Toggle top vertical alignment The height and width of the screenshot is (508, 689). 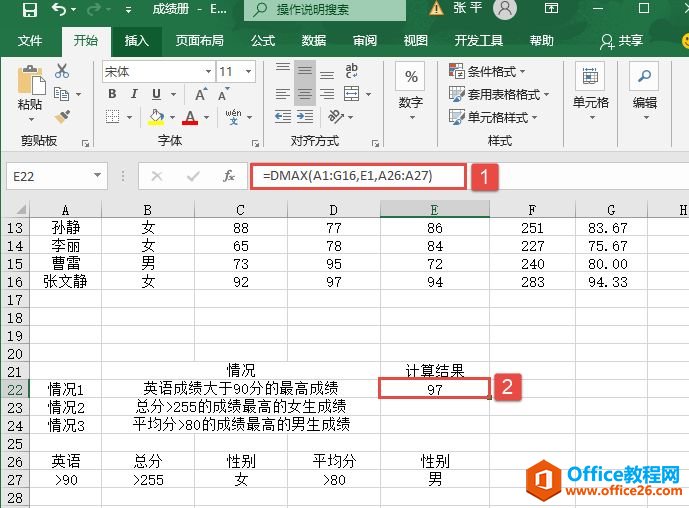(x=283, y=67)
